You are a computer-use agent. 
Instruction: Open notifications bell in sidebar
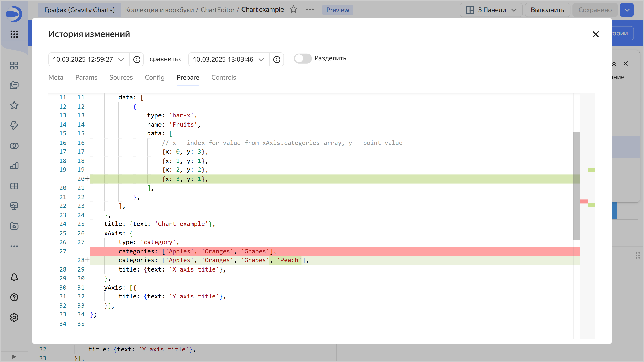(x=14, y=277)
